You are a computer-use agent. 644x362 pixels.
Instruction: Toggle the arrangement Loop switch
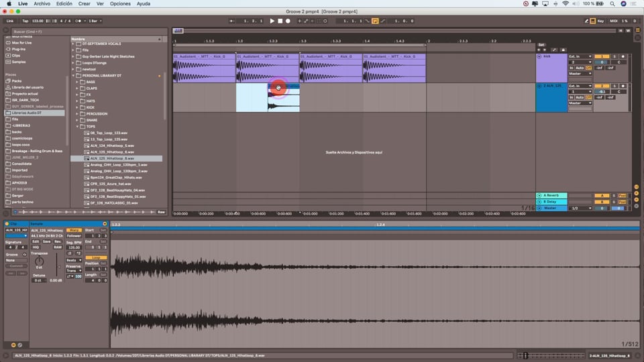[375, 21]
